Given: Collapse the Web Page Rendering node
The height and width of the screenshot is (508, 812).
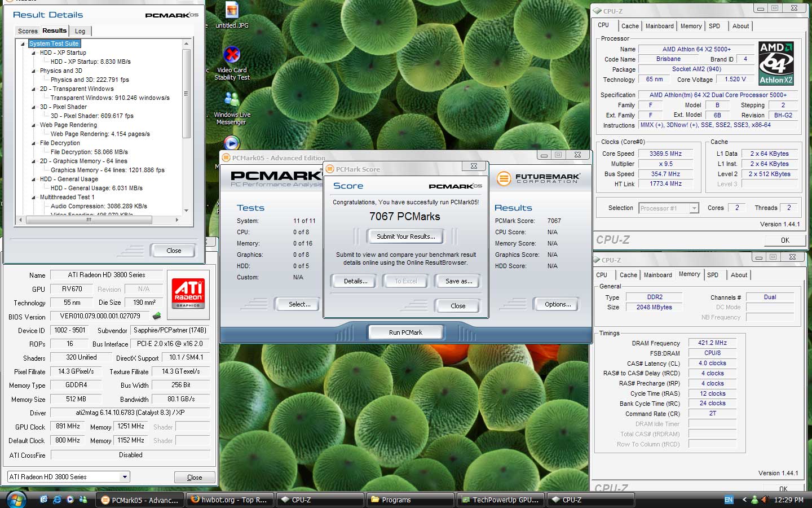Looking at the screenshot, I should tap(33, 125).
